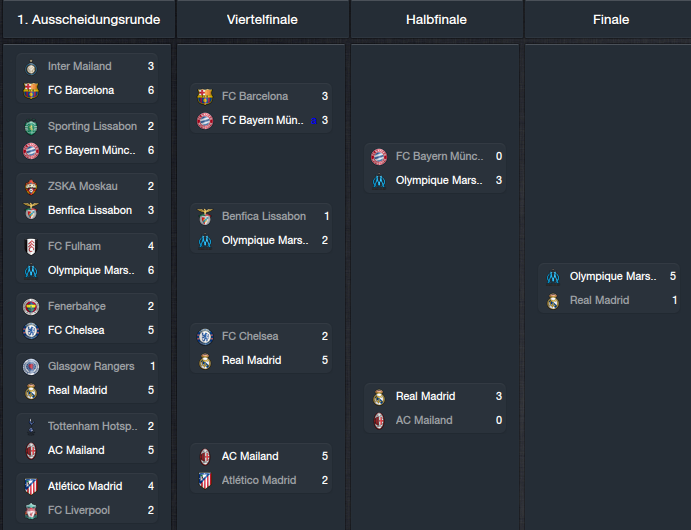Click the FC Fulham crest icon
The image size is (691, 530).
click(x=31, y=247)
